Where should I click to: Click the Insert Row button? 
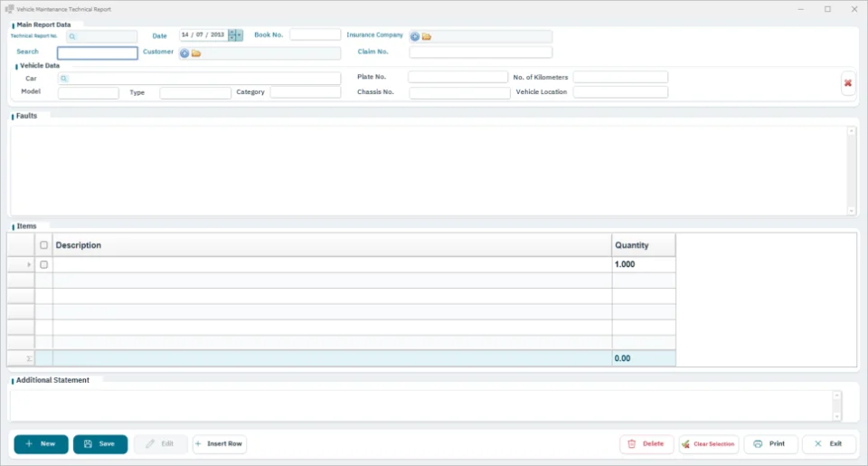pyautogui.click(x=220, y=444)
